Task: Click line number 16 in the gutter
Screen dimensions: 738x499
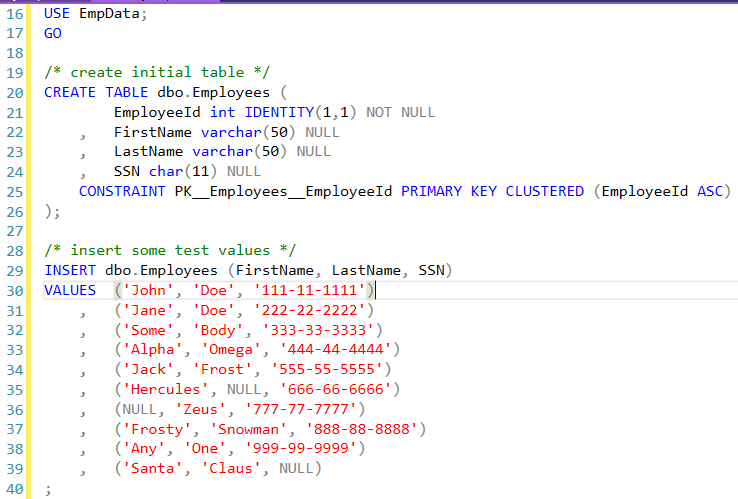Action: pos(13,14)
